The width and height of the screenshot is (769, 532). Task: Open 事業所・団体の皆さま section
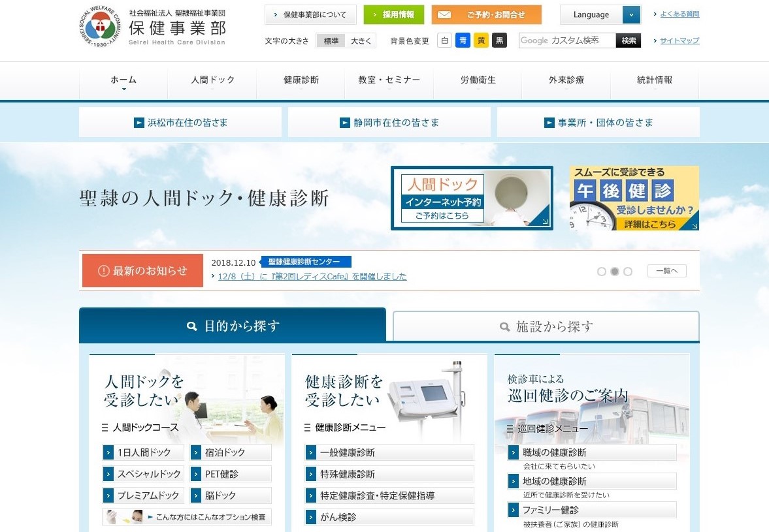click(598, 123)
